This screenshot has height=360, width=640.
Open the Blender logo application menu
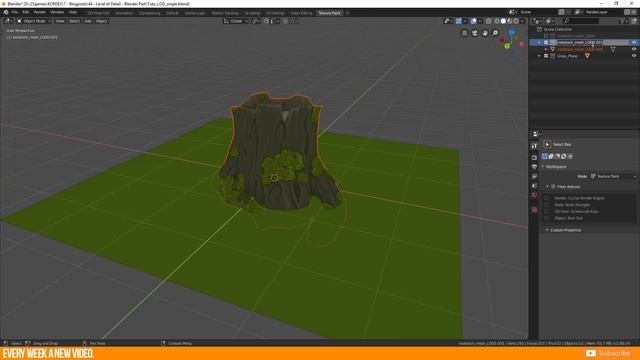(x=6, y=13)
